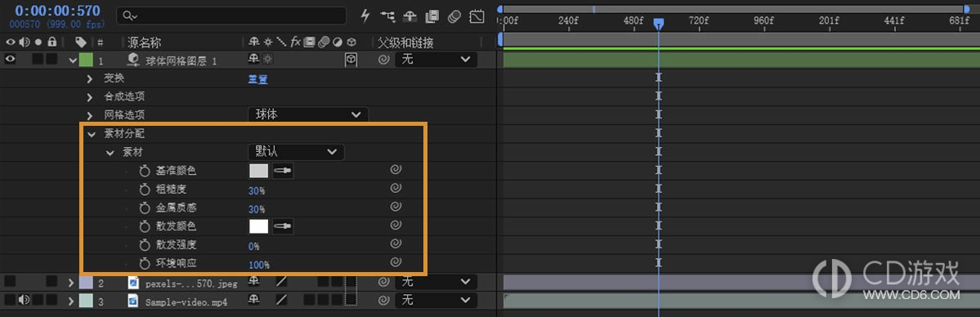This screenshot has height=317, width=980.
Task: Click property pick whip for 金属质感
Action: (395, 207)
